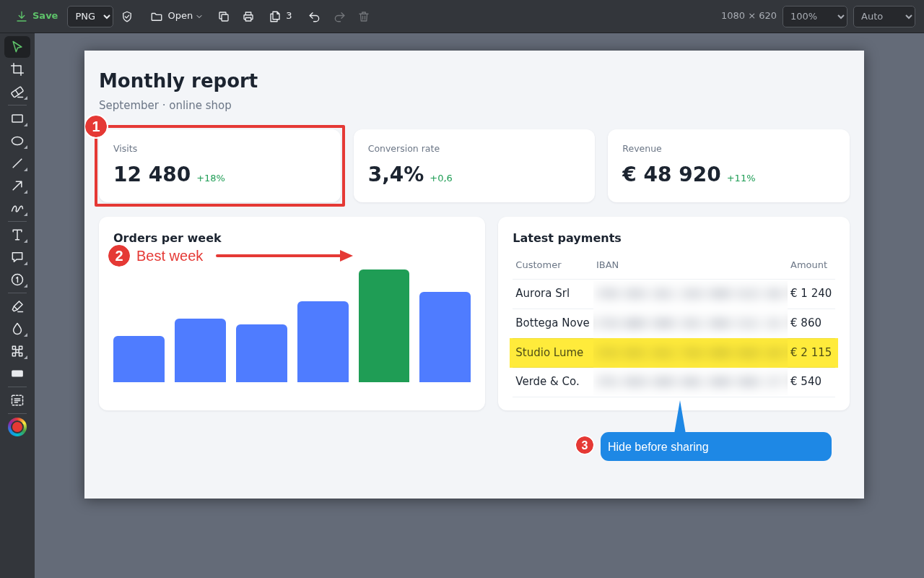Pick the numbered Counter marker tool
The width and height of the screenshot is (924, 578).
click(17, 280)
